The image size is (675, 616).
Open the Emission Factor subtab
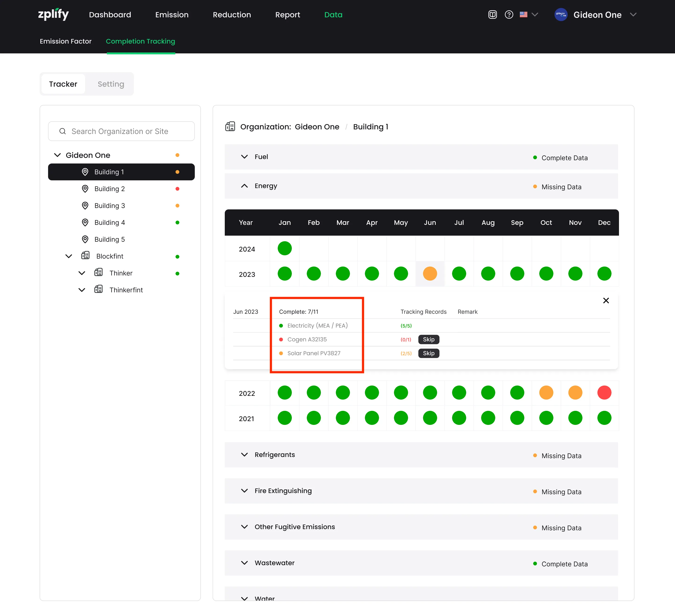pos(66,41)
